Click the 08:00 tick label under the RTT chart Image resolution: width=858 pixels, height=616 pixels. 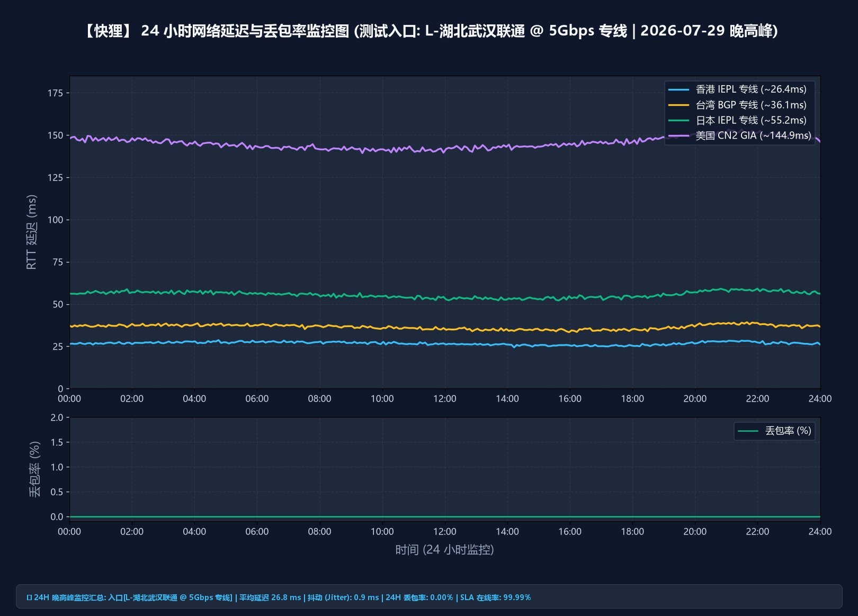click(x=319, y=399)
